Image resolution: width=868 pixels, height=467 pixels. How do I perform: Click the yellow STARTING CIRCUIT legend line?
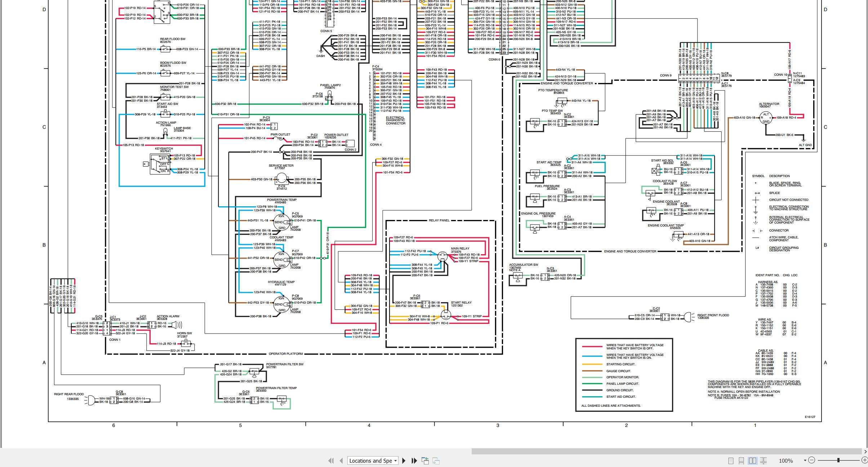point(592,364)
